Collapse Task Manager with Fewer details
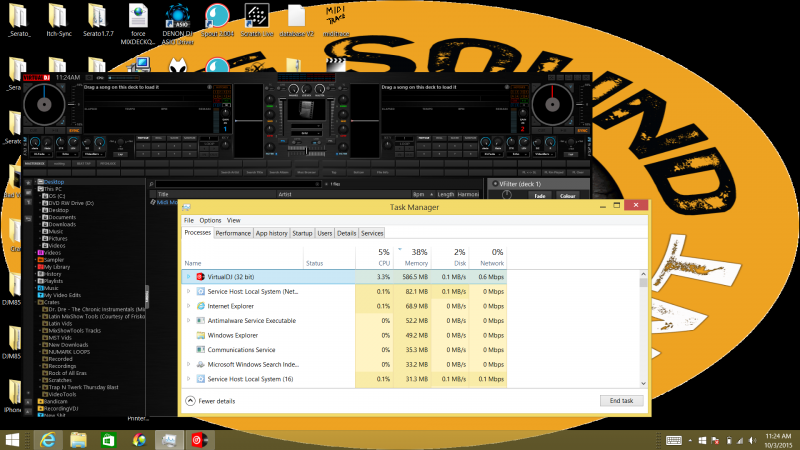 pos(210,401)
